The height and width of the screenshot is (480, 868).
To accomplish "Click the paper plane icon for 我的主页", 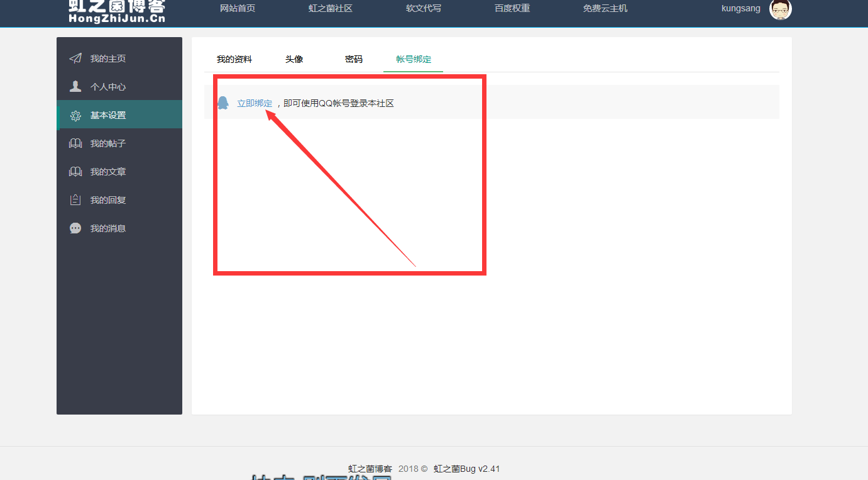I will pyautogui.click(x=75, y=59).
